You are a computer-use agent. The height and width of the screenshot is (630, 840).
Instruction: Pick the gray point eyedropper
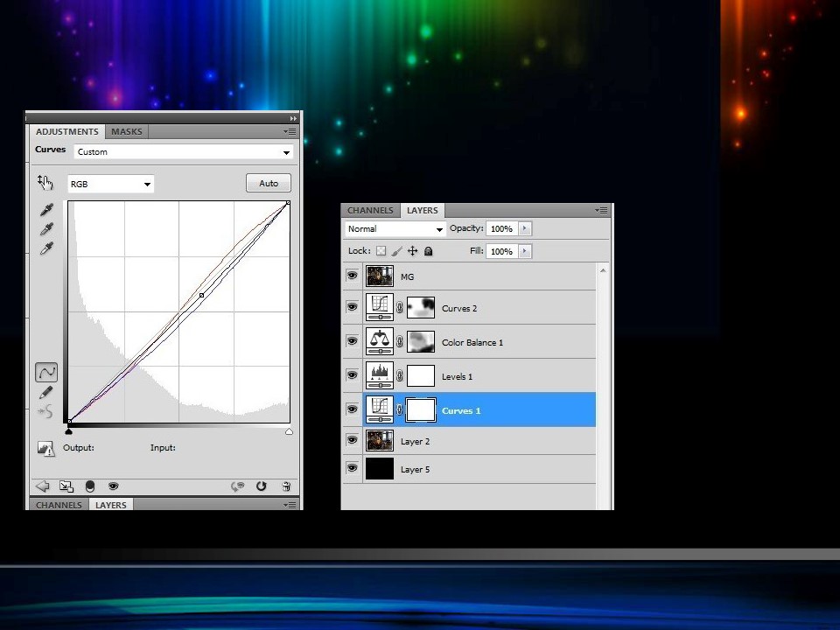[46, 229]
